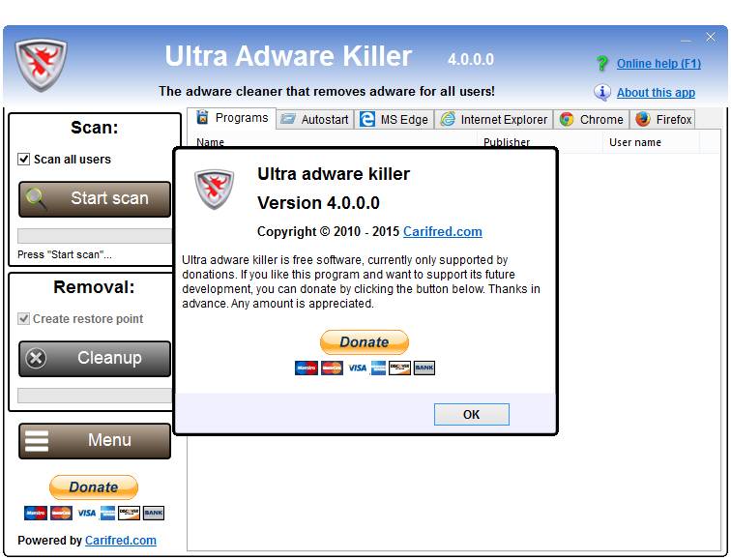Open the Internet Explorer tab
The width and height of the screenshot is (731, 560).
tap(494, 119)
